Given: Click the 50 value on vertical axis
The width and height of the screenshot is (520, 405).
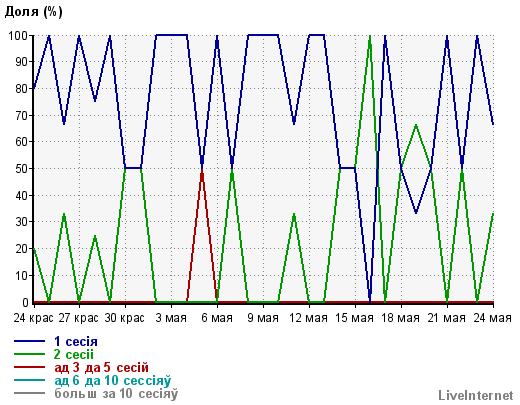Looking at the screenshot, I should pyautogui.click(x=22, y=168).
